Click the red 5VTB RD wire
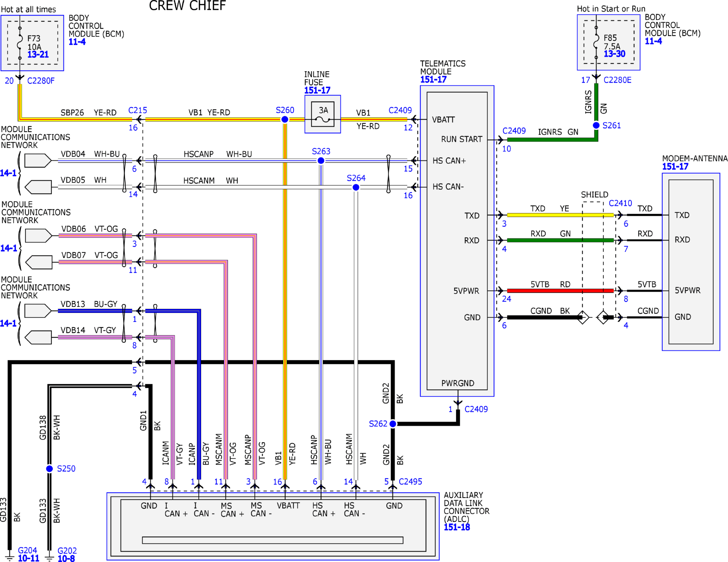The width and height of the screenshot is (728, 562). point(560,291)
